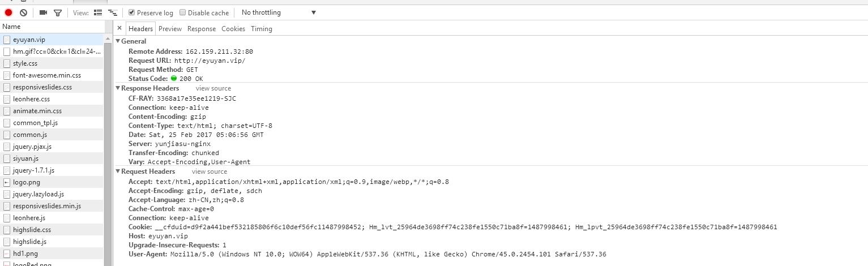Click the red record network log button
This screenshot has height=266, width=868.
[x=8, y=12]
